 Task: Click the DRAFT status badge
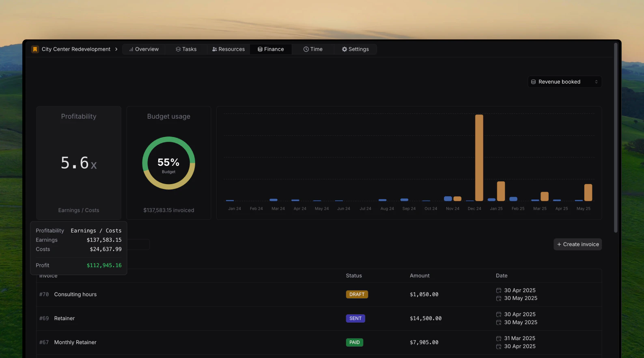(357, 295)
